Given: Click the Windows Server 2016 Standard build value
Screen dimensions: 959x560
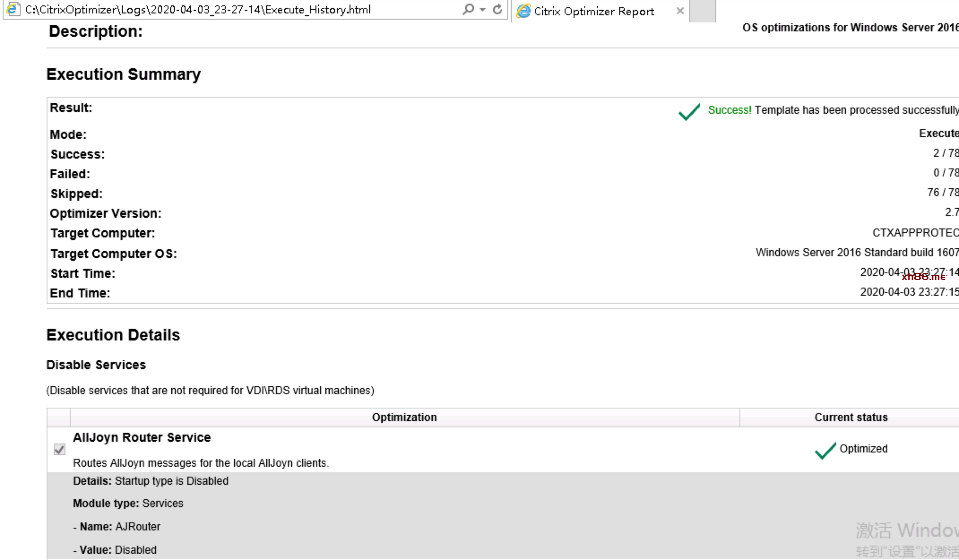Looking at the screenshot, I should tap(857, 252).
